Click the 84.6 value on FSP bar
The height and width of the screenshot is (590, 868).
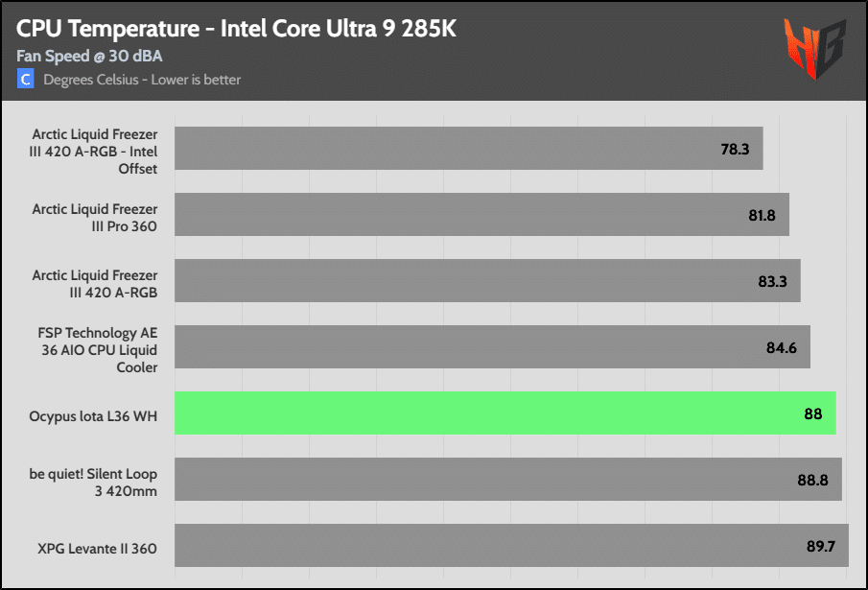coord(781,347)
